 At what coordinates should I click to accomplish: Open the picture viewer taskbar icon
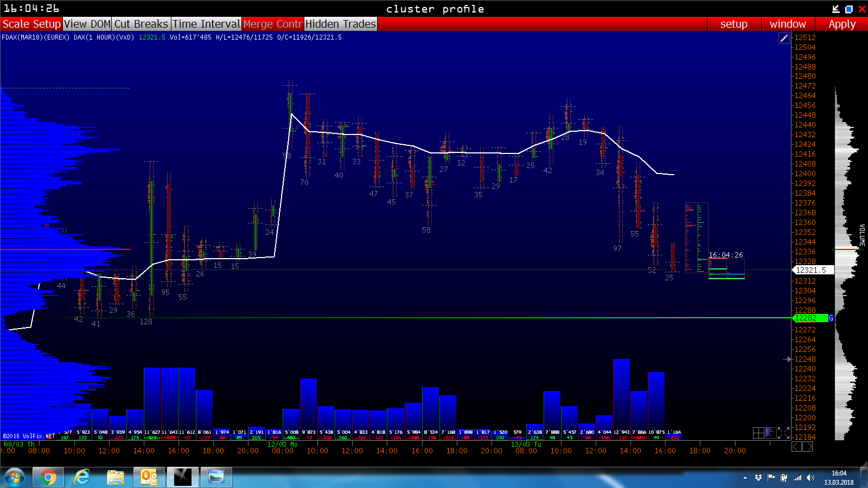[x=216, y=478]
